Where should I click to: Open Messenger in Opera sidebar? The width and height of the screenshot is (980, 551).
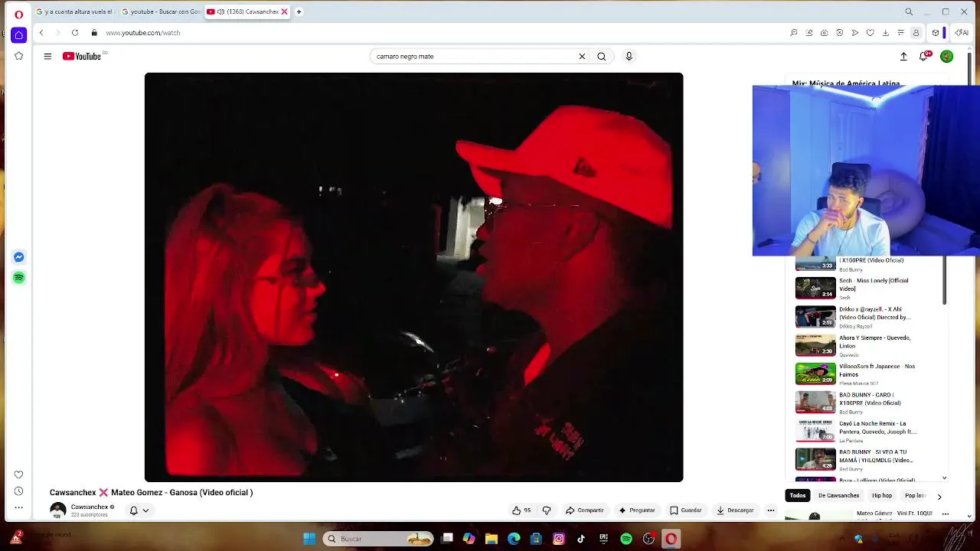18,257
